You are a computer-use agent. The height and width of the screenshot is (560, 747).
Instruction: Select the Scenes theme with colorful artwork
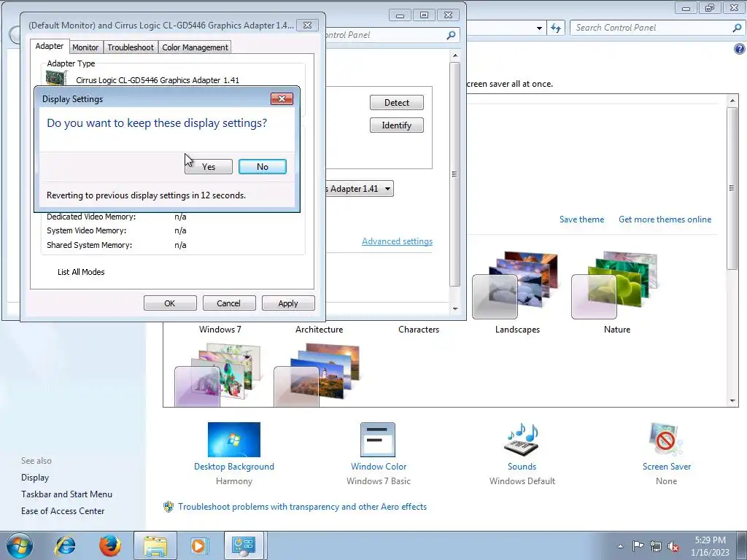tap(218, 376)
